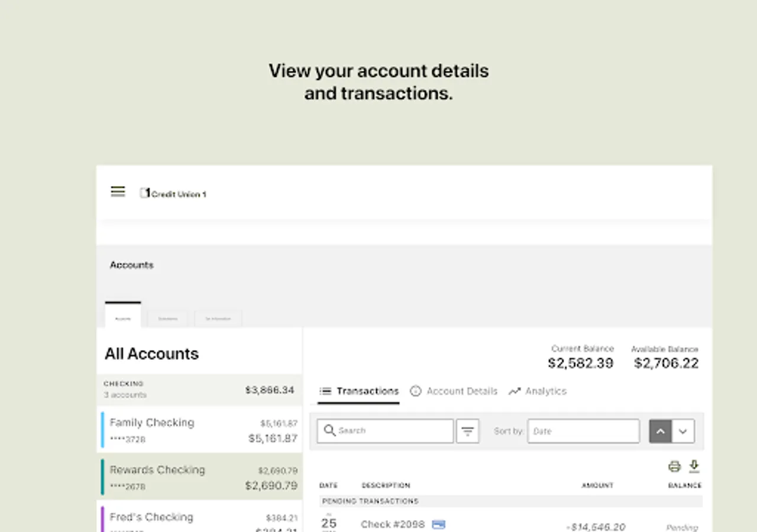Select Fred's Checking account
Image resolution: width=757 pixels, height=532 pixels.
[199, 519]
